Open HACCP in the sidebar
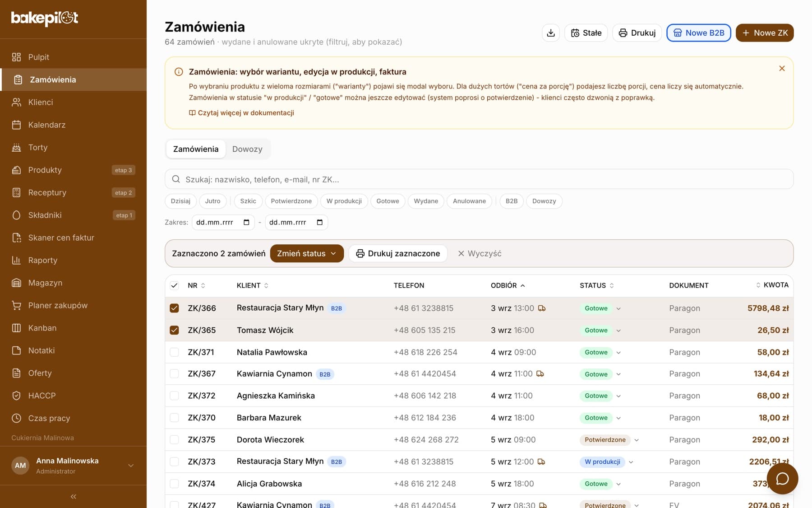 (x=73, y=396)
